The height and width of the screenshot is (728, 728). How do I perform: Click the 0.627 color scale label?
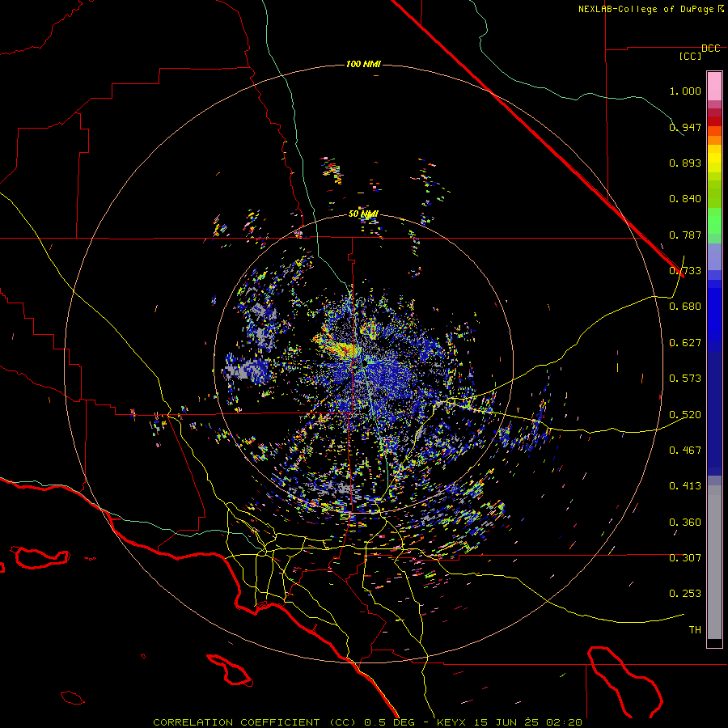pyautogui.click(x=685, y=343)
